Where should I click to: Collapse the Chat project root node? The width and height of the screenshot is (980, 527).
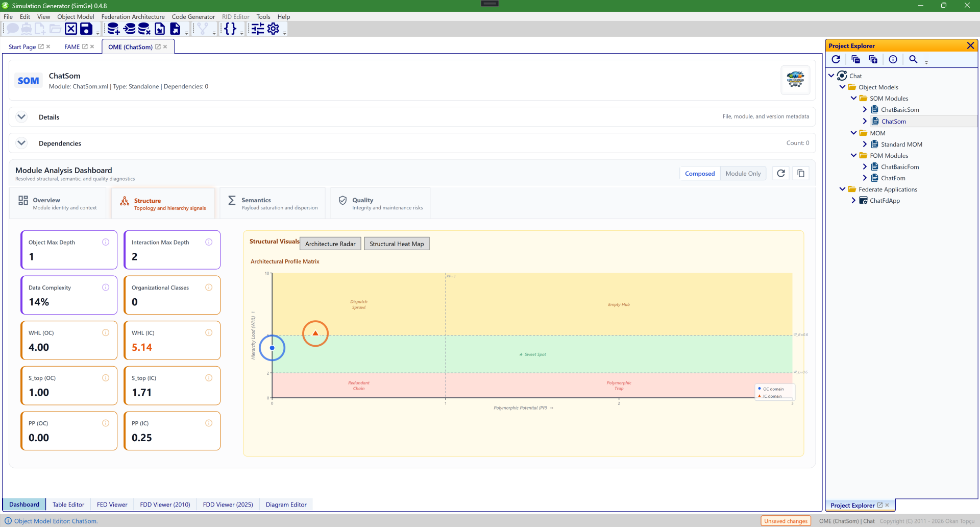pos(831,76)
